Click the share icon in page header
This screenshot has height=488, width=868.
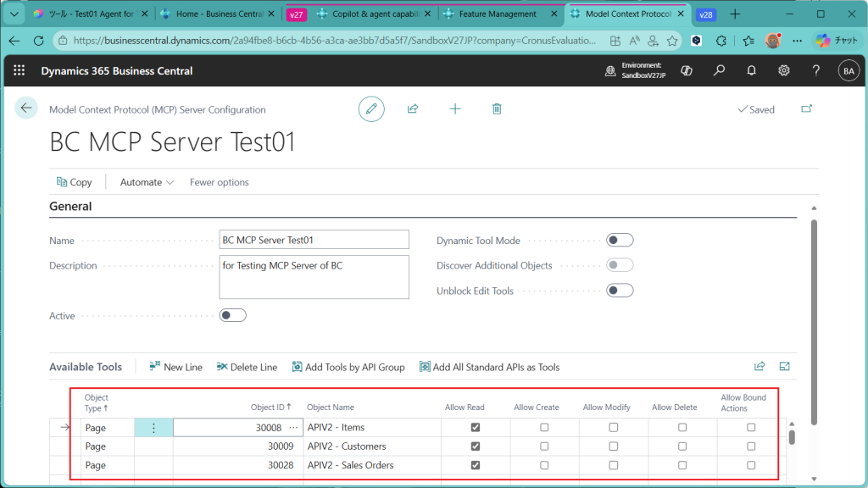pos(413,108)
